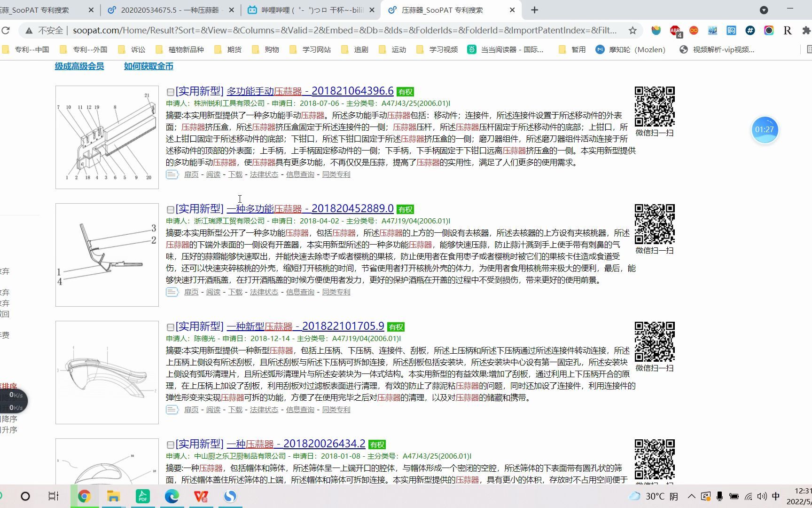Screen dimensions: 812x508
Task: Click the QR code for 多功能手动压蒜器
Action: click(x=655, y=107)
